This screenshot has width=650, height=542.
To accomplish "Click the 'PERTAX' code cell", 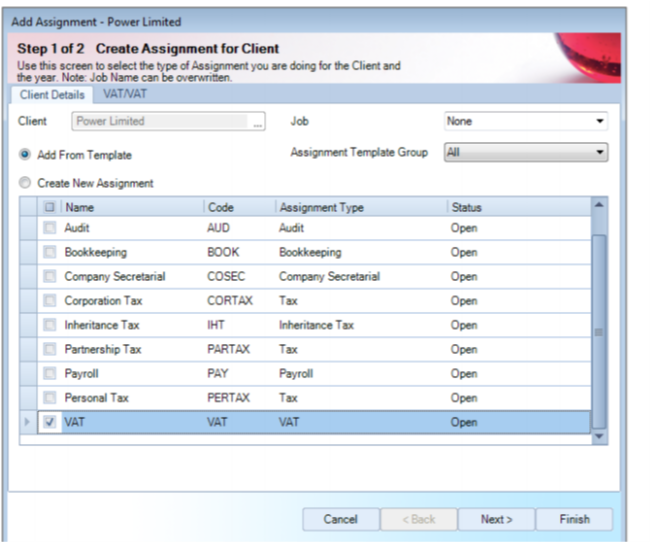I will click(240, 398).
